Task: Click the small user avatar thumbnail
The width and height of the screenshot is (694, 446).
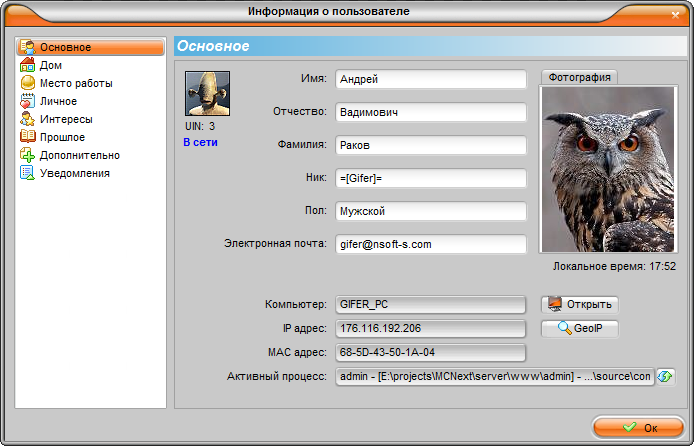Action: [x=208, y=94]
